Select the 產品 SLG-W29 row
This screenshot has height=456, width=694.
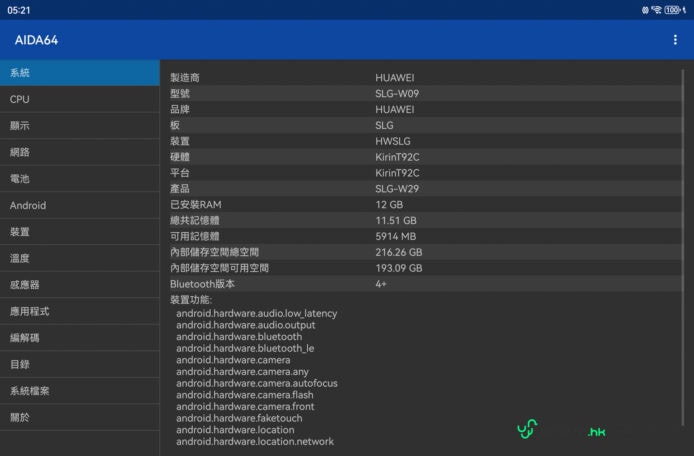[425, 189]
